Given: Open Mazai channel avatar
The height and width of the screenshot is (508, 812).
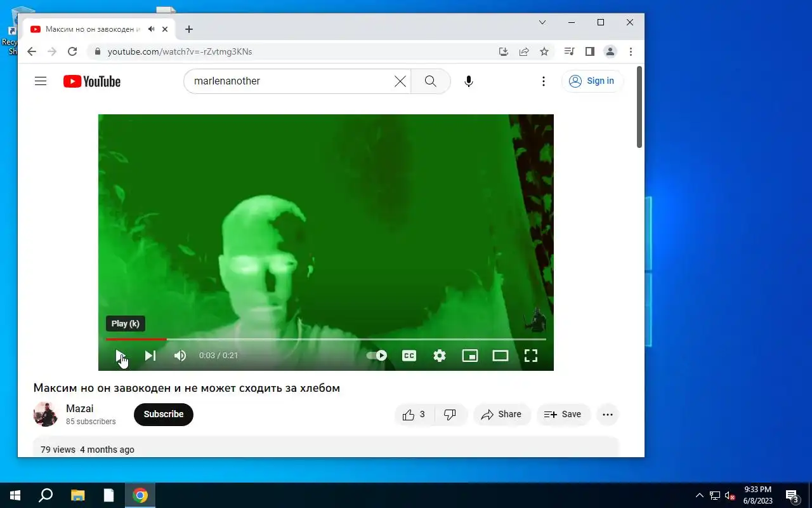Looking at the screenshot, I should tap(46, 414).
